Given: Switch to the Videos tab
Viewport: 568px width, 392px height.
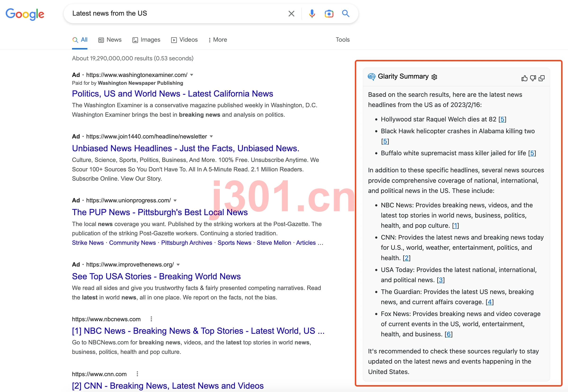Looking at the screenshot, I should tap(184, 40).
